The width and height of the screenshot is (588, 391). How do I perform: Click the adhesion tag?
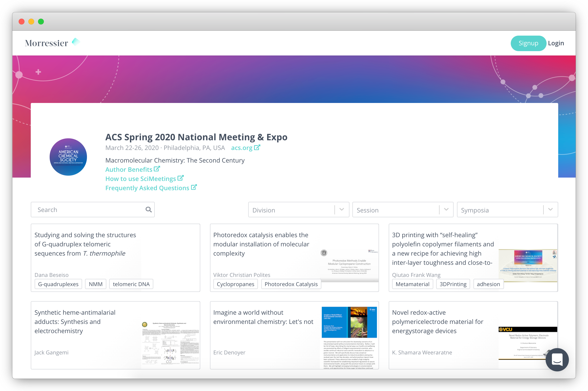click(x=488, y=284)
